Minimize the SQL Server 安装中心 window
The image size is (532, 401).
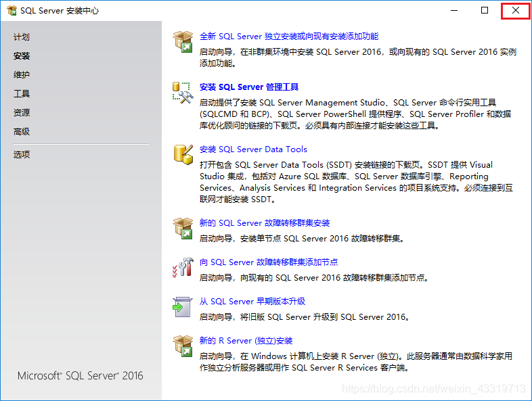454,11
